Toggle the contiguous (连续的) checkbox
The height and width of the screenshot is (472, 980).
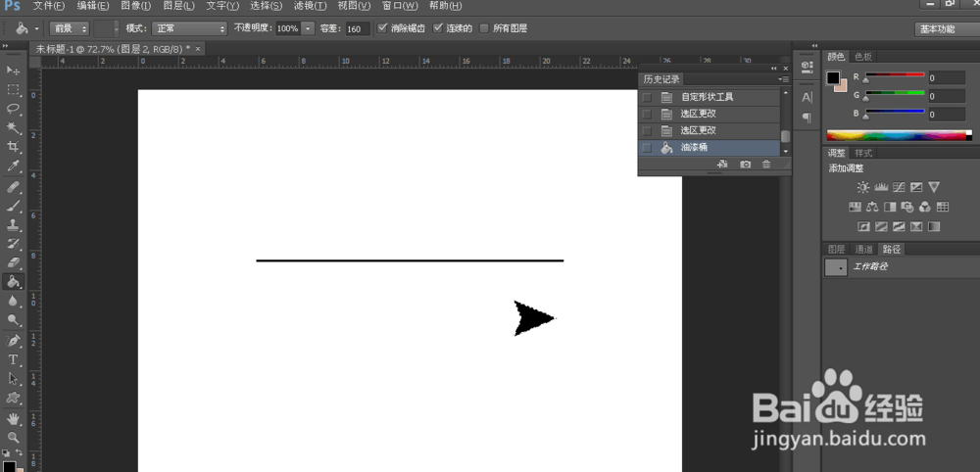[x=437, y=28]
